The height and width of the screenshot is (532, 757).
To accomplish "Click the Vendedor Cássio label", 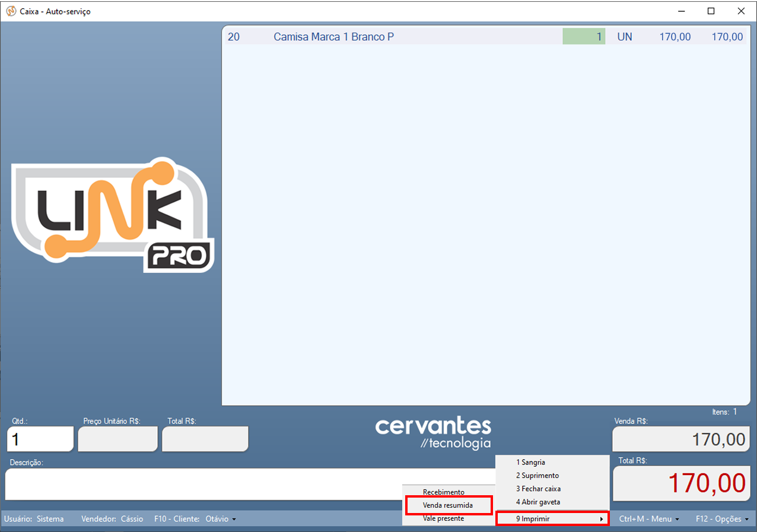I will (112, 519).
